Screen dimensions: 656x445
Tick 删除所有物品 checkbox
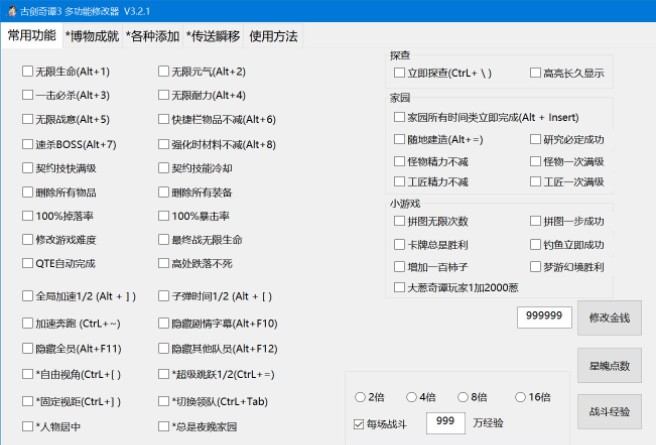[x=28, y=192]
